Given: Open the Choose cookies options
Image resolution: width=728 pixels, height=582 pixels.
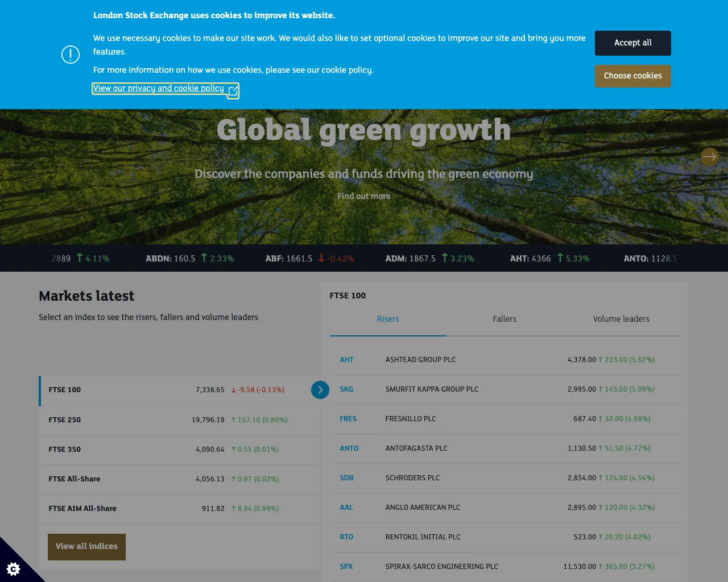Looking at the screenshot, I should pyautogui.click(x=632, y=76).
